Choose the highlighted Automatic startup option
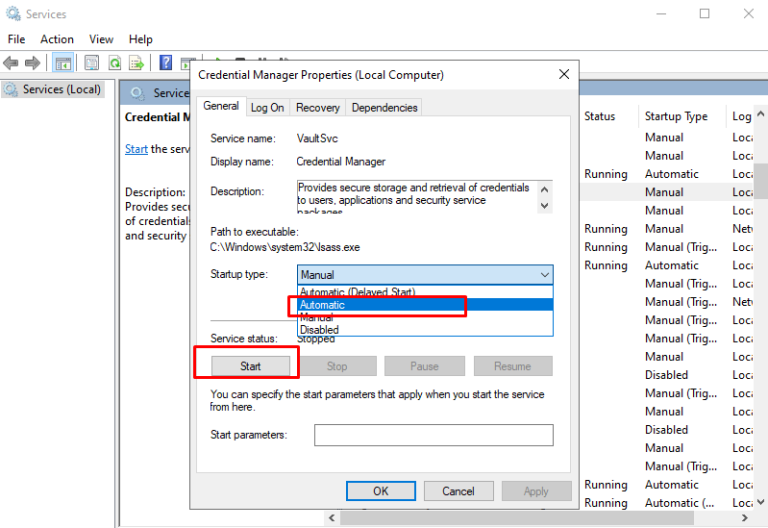The image size is (768, 528). (425, 305)
